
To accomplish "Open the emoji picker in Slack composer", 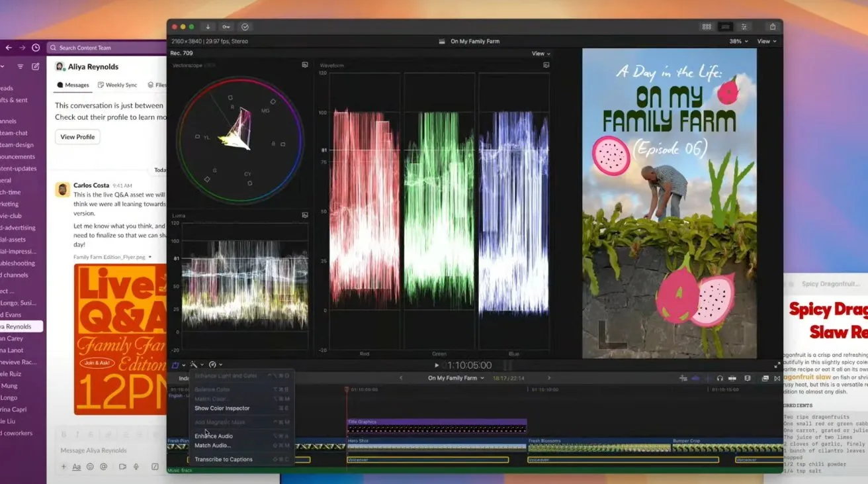I will pyautogui.click(x=90, y=467).
